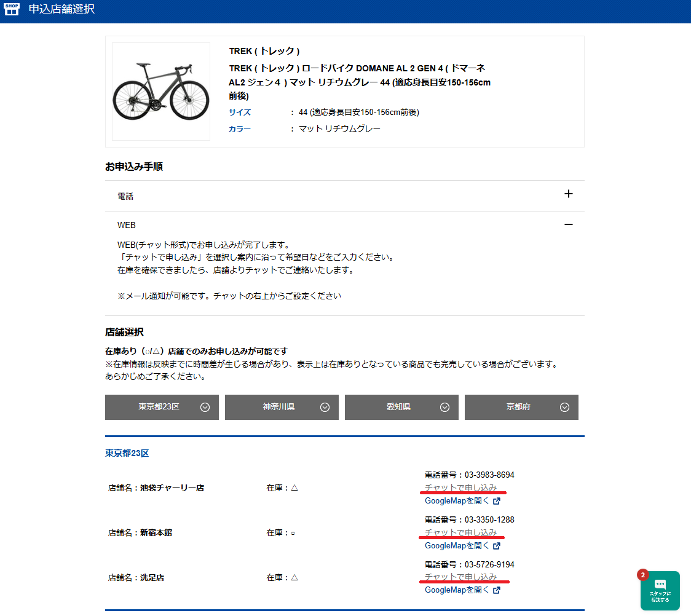The image size is (691, 616).
Task: Click external-link icon beside 洗足店 GoogleMap
Action: [497, 590]
